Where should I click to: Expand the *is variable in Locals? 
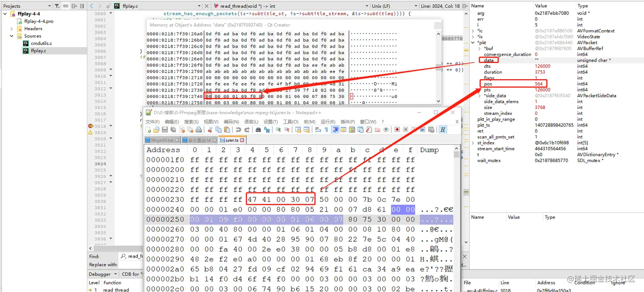(x=473, y=37)
